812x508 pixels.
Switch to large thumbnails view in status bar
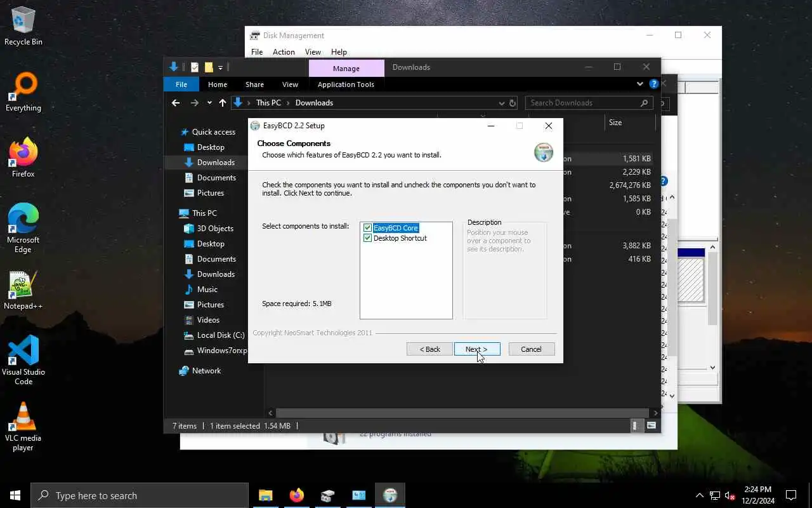pos(652,426)
